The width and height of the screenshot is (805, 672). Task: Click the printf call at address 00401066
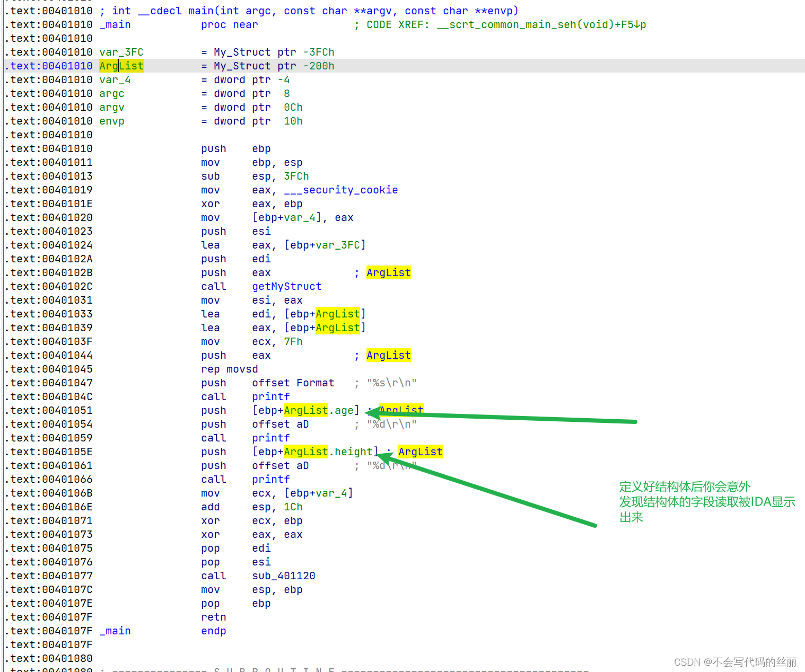tap(271, 479)
